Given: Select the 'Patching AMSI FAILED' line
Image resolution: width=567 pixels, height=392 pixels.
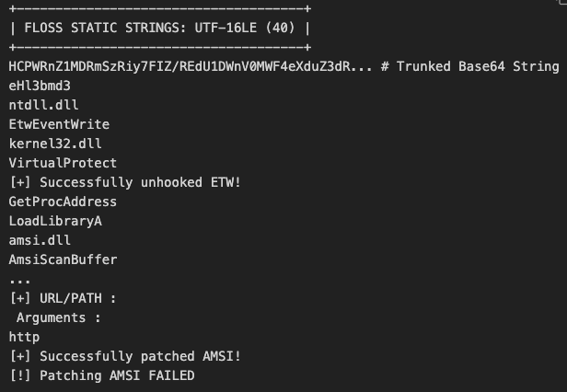Looking at the screenshot, I should point(102,375).
